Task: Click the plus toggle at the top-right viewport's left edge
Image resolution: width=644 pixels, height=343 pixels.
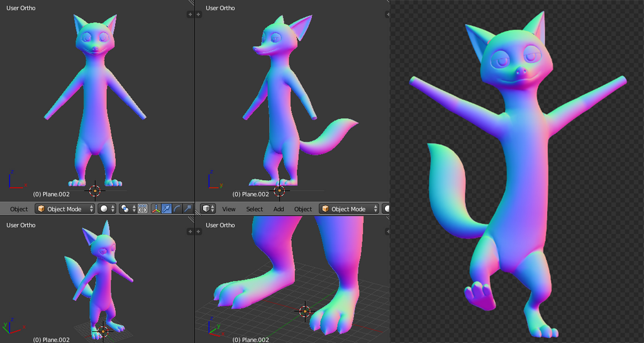Action: pos(198,14)
